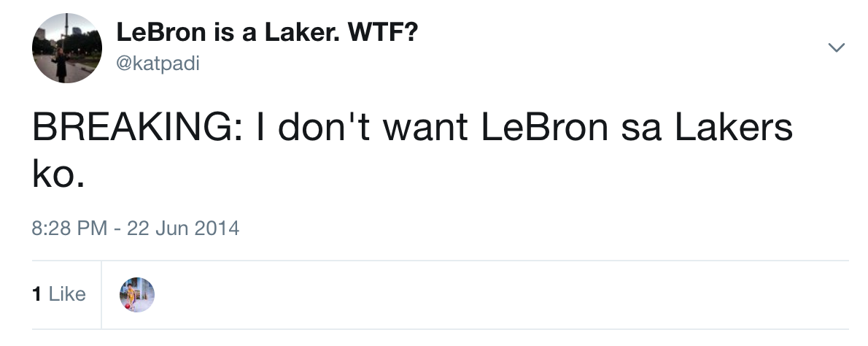Click the like count number "1"
This screenshot has width=868, height=346.
click(x=36, y=294)
